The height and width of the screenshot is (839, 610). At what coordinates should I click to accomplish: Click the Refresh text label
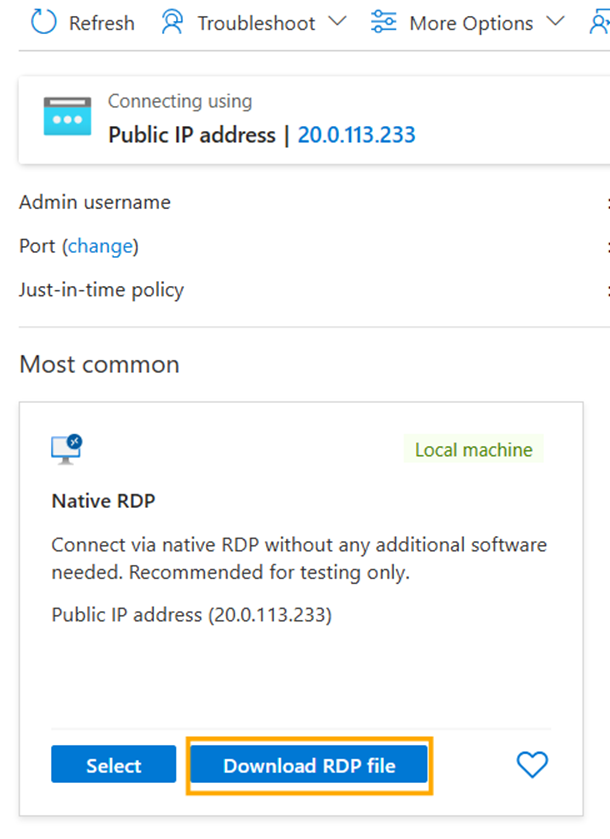point(101,22)
